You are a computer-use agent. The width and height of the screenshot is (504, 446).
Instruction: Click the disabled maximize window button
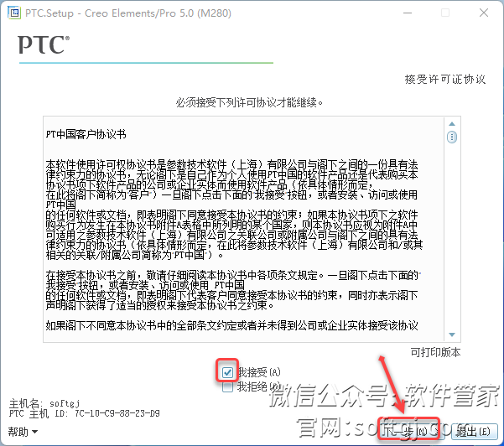pos(445,13)
